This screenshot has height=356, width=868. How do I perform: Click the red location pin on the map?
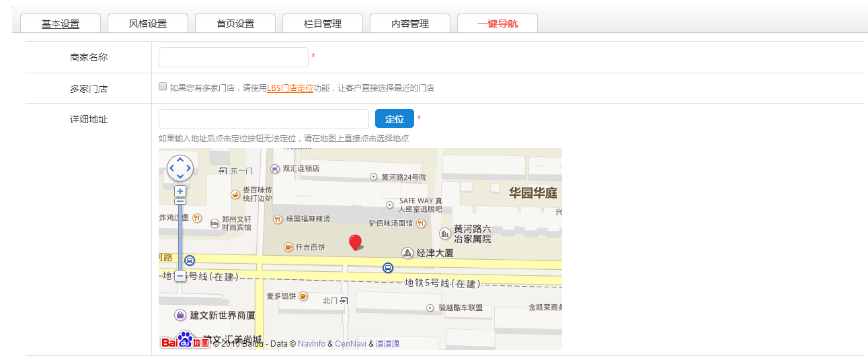point(355,242)
